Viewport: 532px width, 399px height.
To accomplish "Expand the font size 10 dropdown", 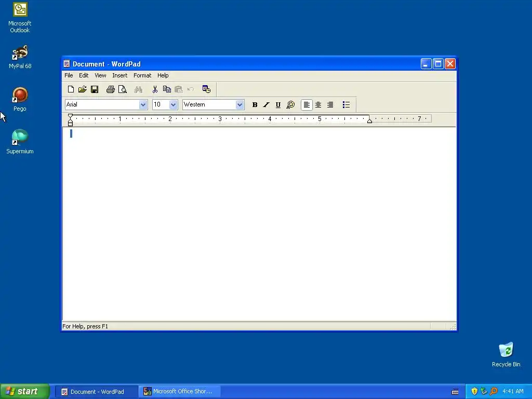I will tap(173, 104).
